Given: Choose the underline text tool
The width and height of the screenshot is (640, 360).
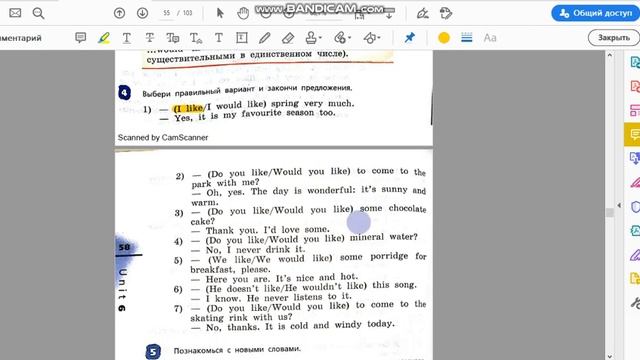Looking at the screenshot, I should [127, 38].
